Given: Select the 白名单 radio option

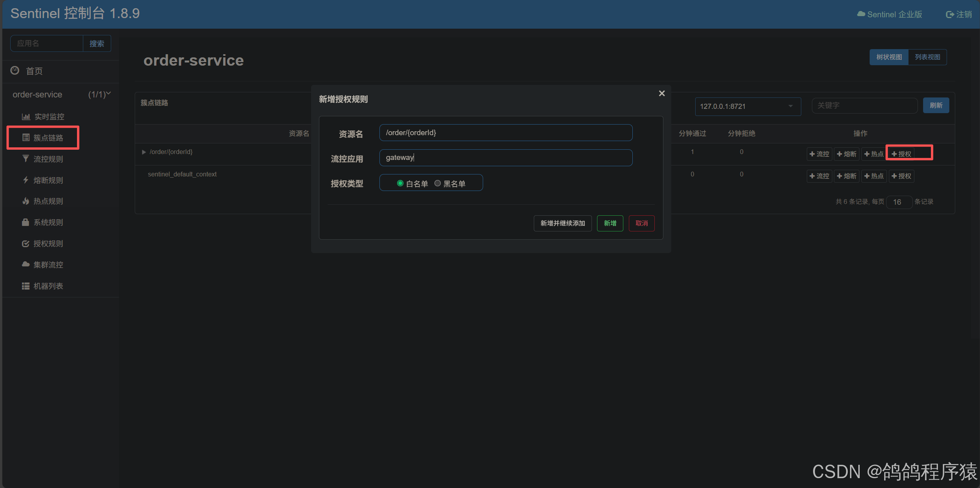Looking at the screenshot, I should pyautogui.click(x=400, y=183).
